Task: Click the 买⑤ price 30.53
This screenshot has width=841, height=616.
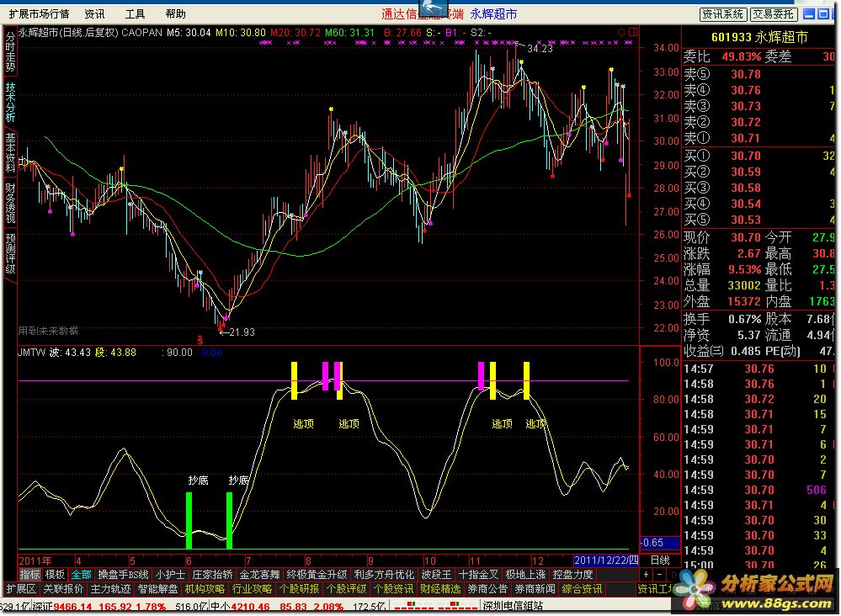Action: (x=746, y=220)
